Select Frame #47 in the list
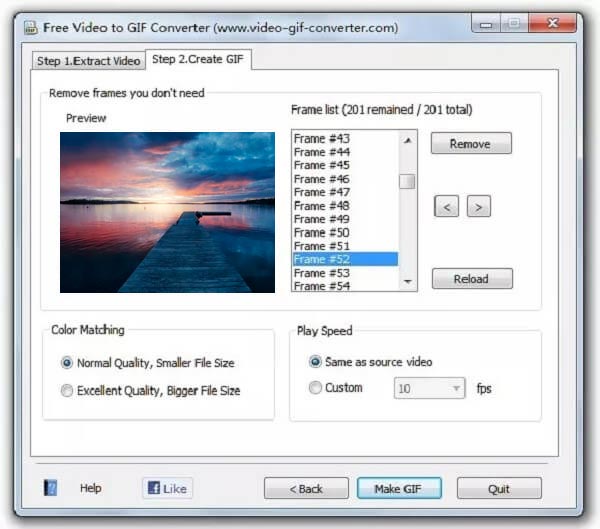600x529 pixels. (345, 192)
